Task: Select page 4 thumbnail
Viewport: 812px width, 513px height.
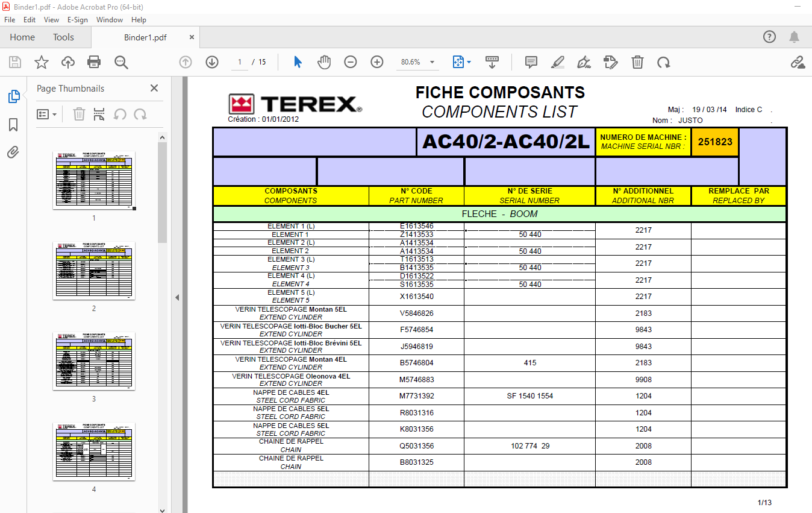Action: click(94, 451)
